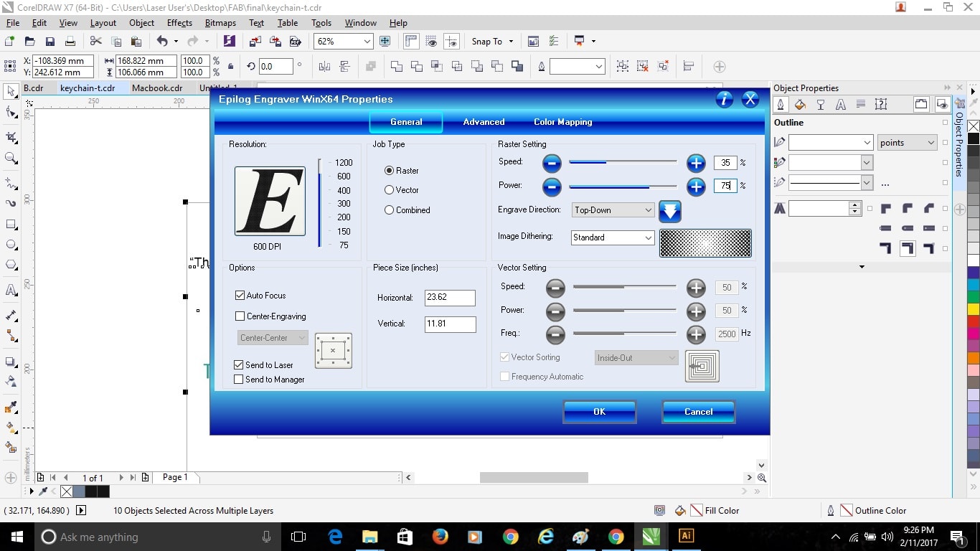Decrease raster power with minus button
Image resolution: width=980 pixels, height=551 pixels.
pyautogui.click(x=552, y=187)
